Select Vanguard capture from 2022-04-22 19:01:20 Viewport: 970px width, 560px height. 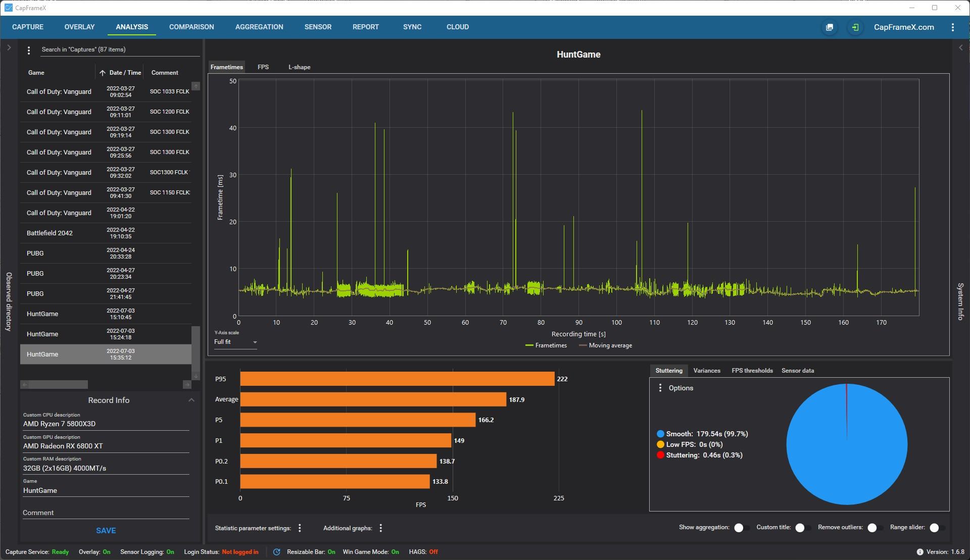pyautogui.click(x=106, y=213)
